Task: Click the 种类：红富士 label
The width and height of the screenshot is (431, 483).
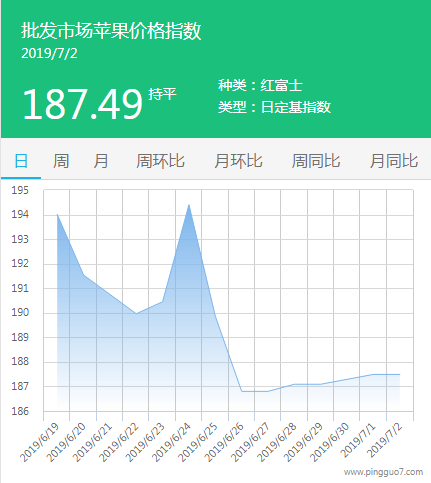Action: click(260, 86)
